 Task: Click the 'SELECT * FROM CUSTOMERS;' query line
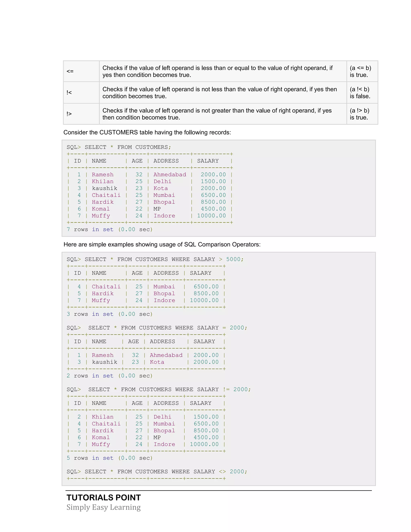119,147
